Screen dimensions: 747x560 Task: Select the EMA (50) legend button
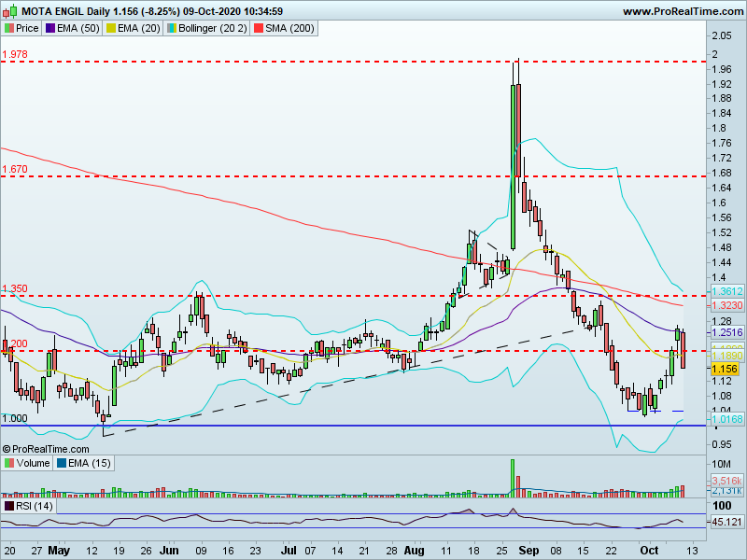click(73, 28)
